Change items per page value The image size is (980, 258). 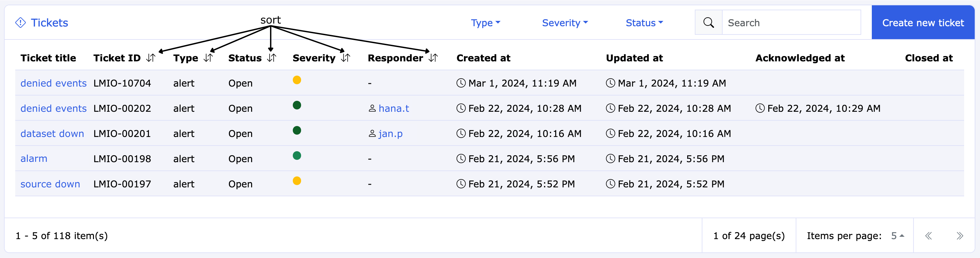tap(897, 236)
